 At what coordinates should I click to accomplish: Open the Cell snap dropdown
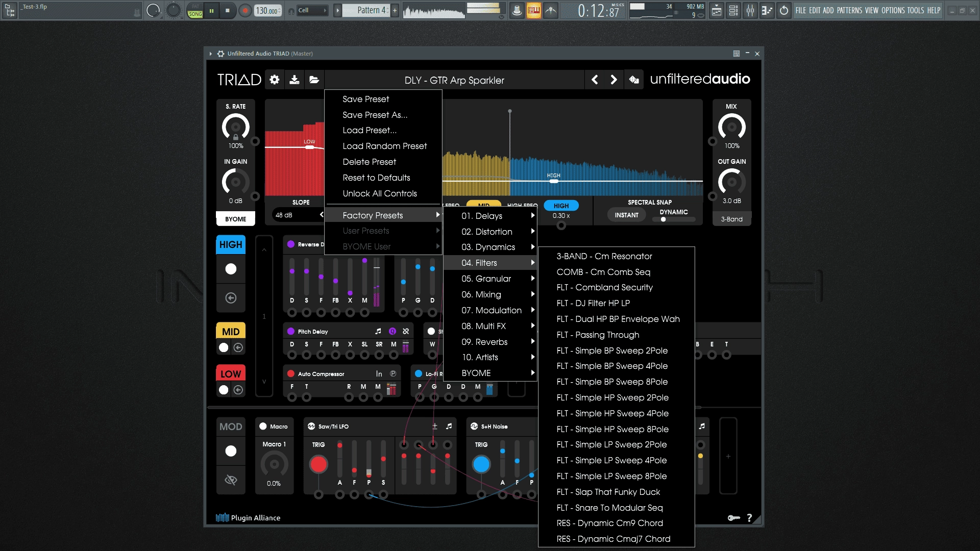311,10
